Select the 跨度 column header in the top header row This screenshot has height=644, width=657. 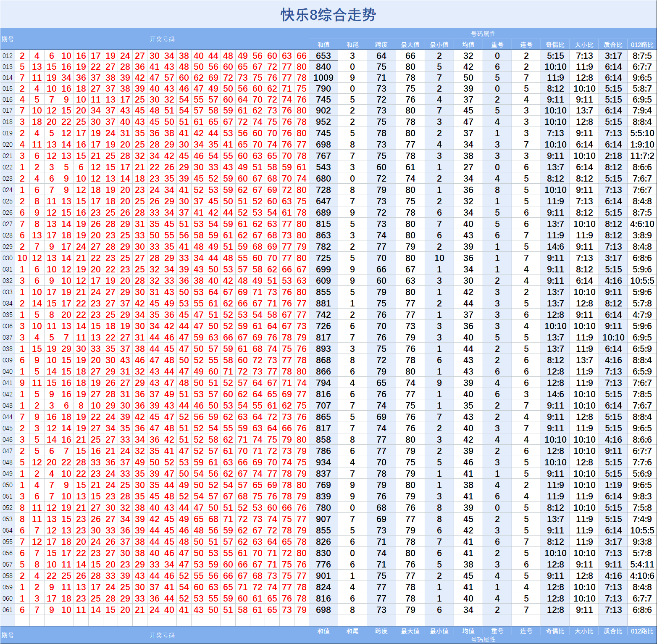coord(381,45)
